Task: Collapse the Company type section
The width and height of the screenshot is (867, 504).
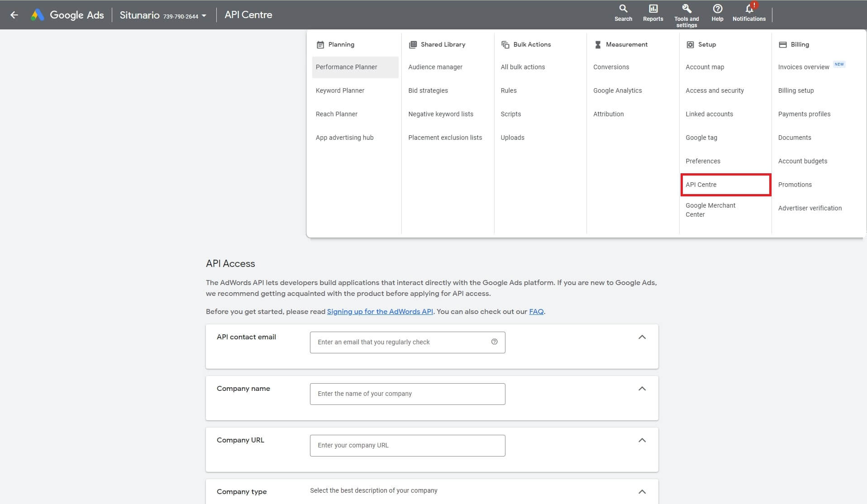Action: 642,492
